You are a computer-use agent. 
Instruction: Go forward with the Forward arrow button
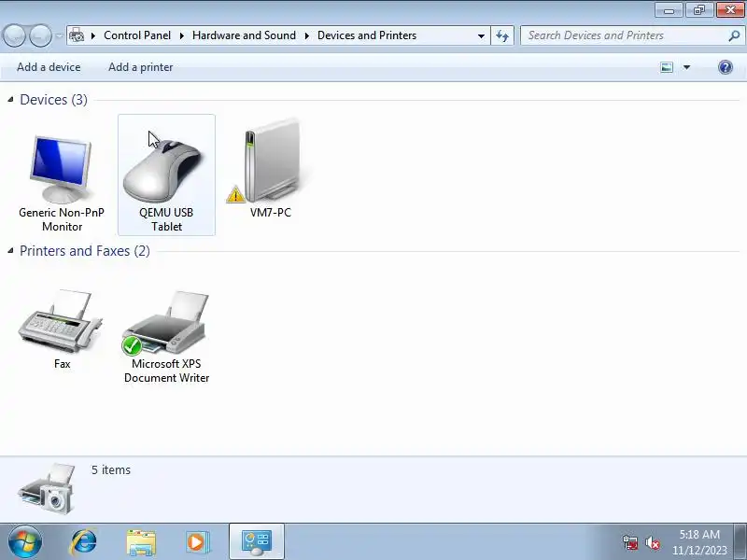click(40, 35)
